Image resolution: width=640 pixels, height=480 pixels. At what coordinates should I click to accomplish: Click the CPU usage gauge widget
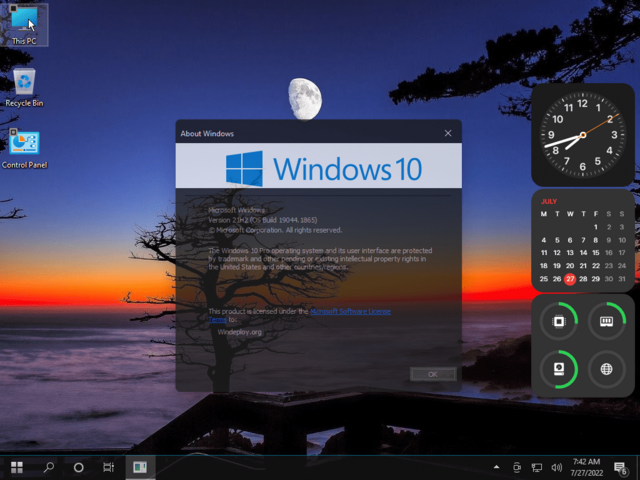tap(559, 321)
